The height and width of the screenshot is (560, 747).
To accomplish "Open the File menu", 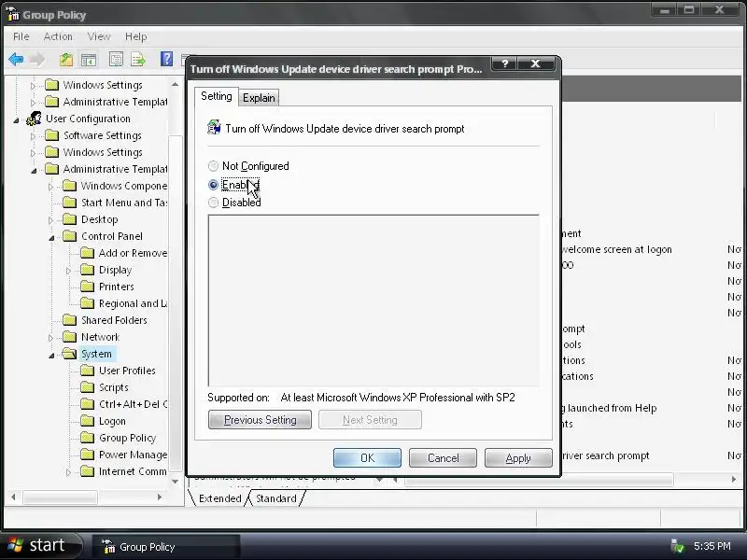I will tap(21, 36).
